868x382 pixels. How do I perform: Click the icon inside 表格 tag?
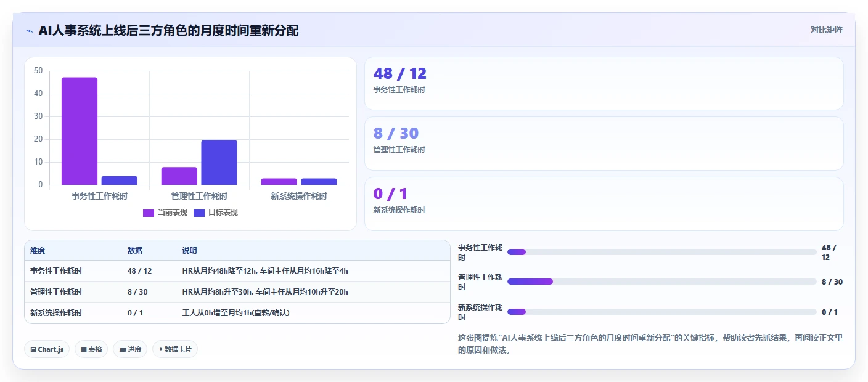[x=84, y=349]
